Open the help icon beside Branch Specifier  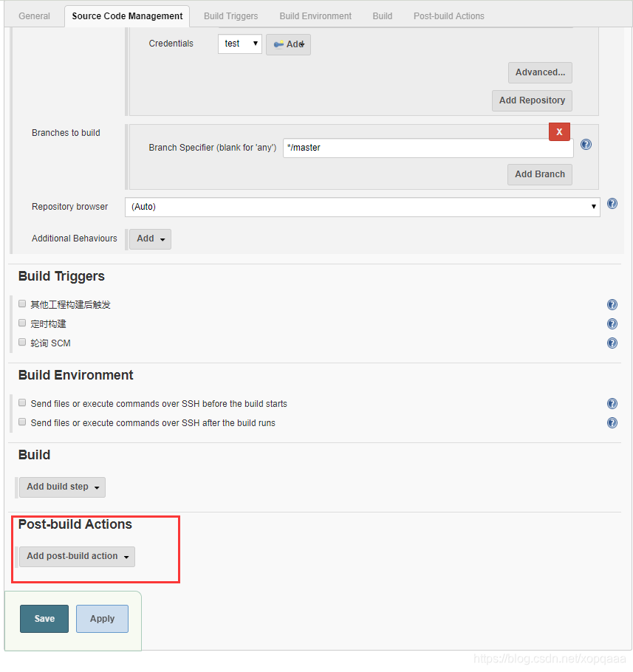586,144
